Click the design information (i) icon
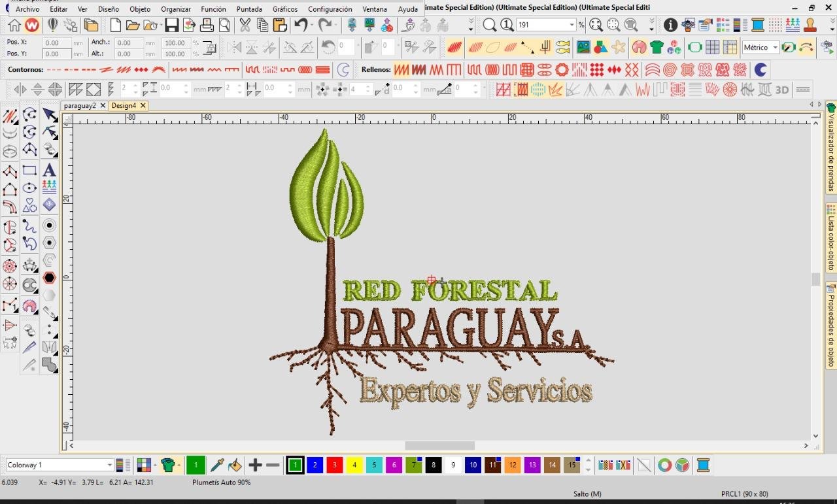The height and width of the screenshot is (504, 837). click(670, 25)
